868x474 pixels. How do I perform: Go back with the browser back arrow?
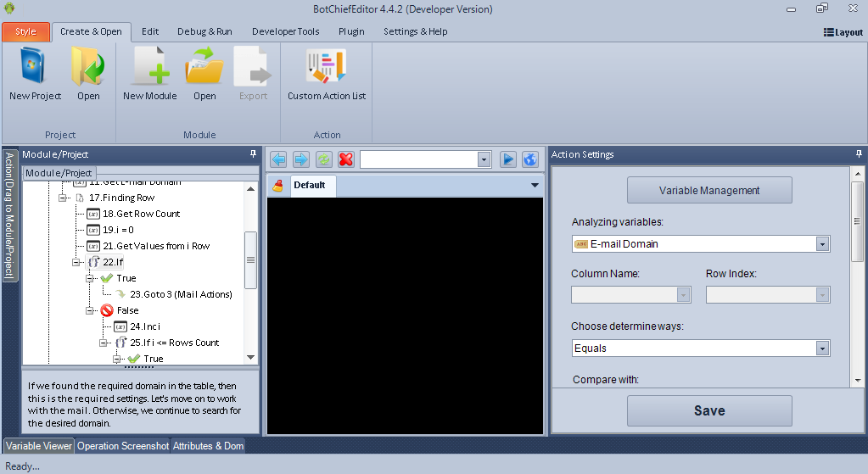[x=278, y=159]
